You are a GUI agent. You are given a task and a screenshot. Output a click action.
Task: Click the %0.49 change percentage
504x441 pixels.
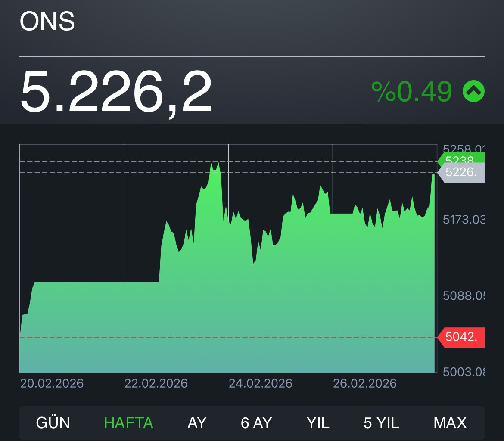[x=412, y=92]
